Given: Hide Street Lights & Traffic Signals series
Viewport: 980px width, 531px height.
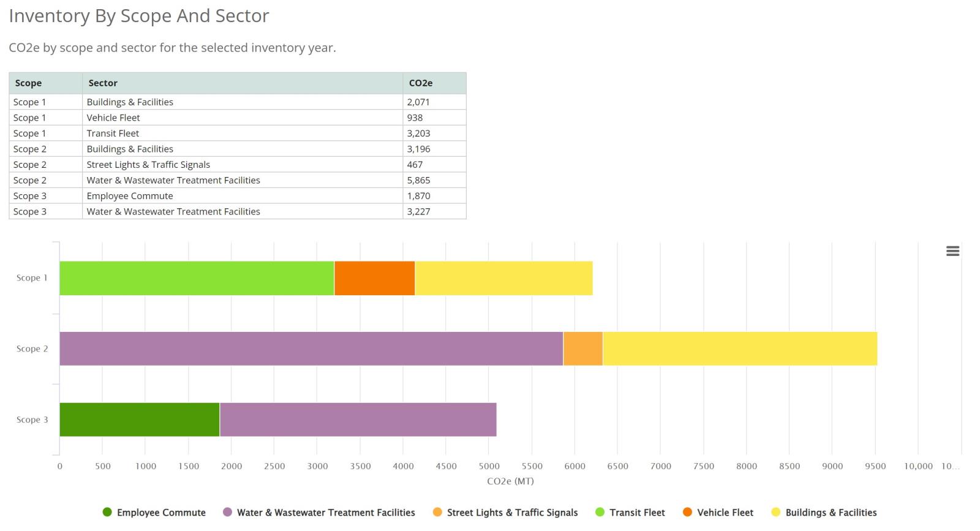Looking at the screenshot, I should tap(512, 513).
